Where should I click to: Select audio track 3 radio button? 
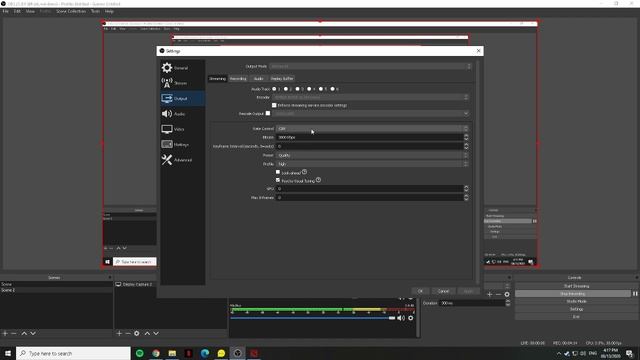pos(298,89)
